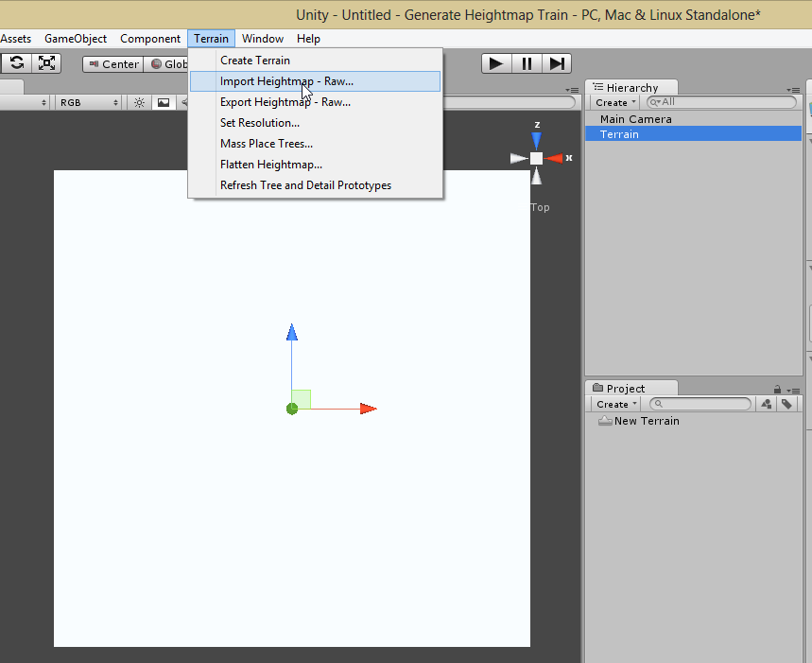Click red X axis cone on gizmo
The height and width of the screenshot is (663, 812).
point(555,158)
